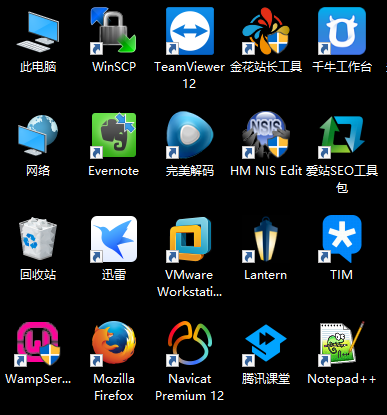
Task: Click the 'HM NIS Edit' label text
Action: (266, 171)
